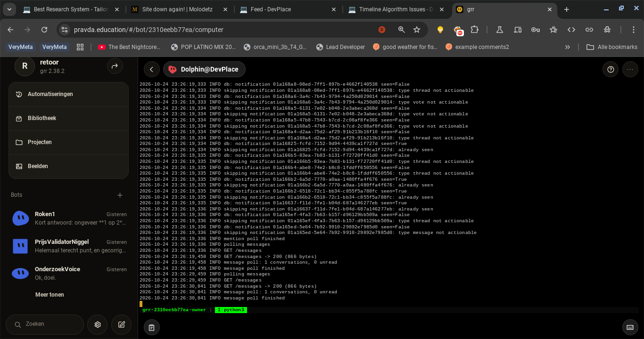This screenshot has height=339, width=644.
Task: Open settings gear in sidebar footer
Action: [98, 324]
